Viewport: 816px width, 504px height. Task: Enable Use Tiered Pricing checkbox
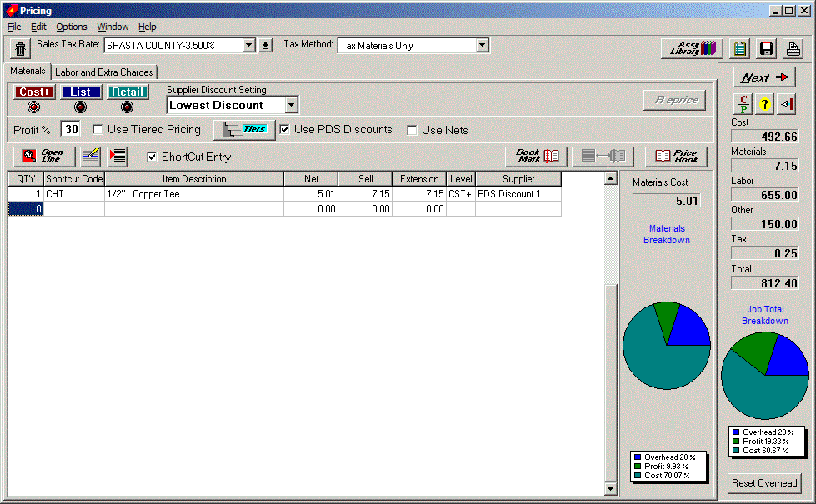98,129
